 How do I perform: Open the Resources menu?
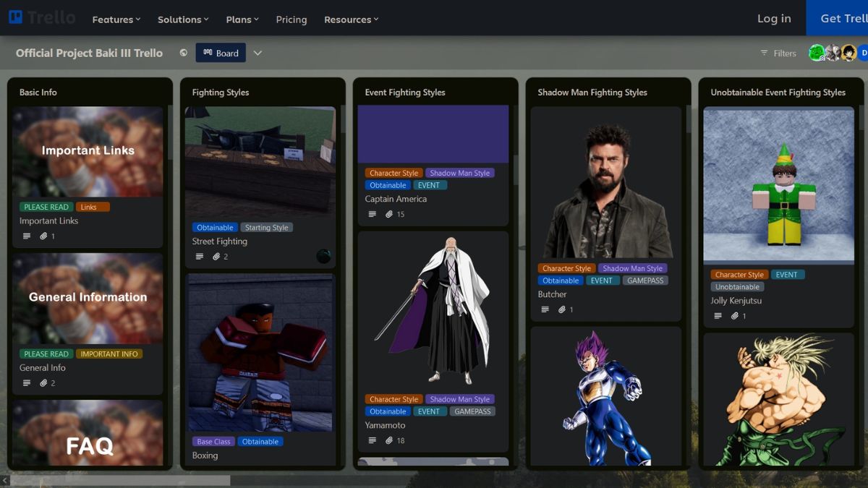coord(351,20)
